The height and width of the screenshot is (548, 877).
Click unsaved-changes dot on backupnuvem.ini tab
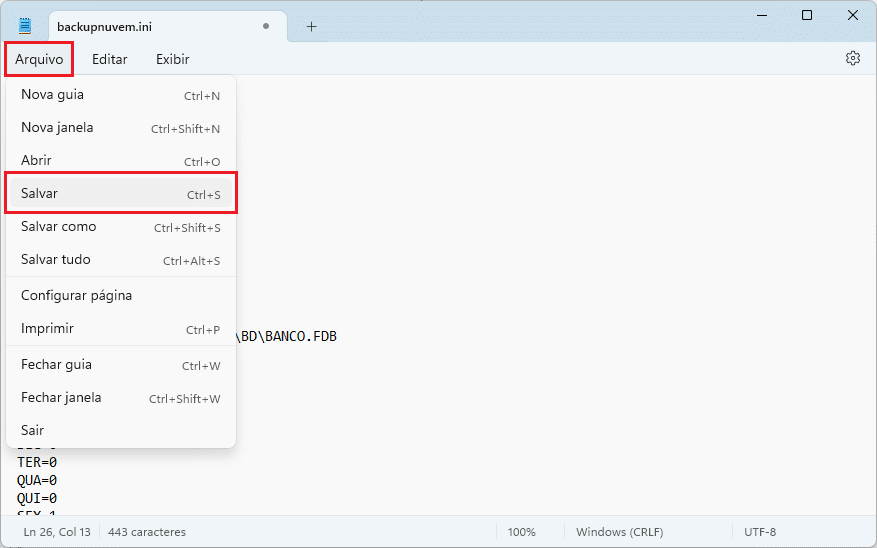(x=266, y=27)
